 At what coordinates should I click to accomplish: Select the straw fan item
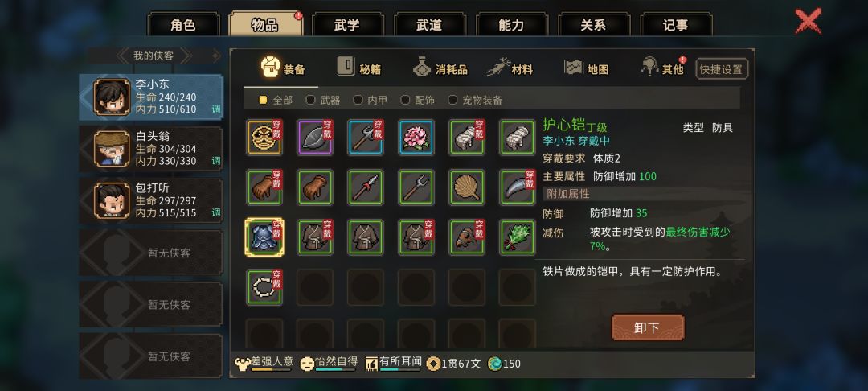(467, 187)
